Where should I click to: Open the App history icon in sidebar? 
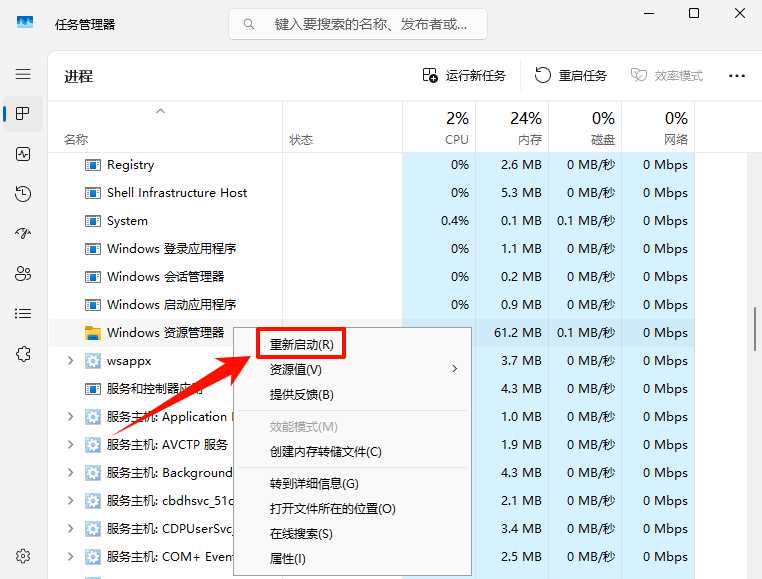pyautogui.click(x=23, y=194)
